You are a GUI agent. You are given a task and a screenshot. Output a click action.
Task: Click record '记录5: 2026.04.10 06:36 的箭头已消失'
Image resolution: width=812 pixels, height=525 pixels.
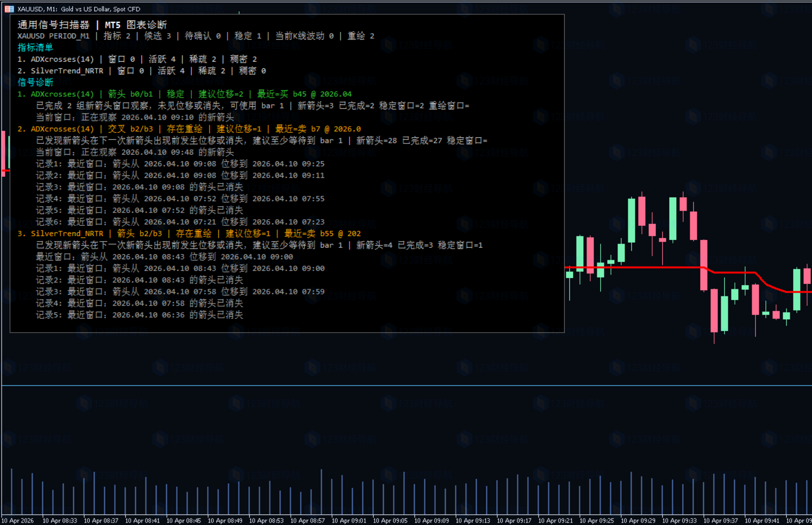pos(140,315)
